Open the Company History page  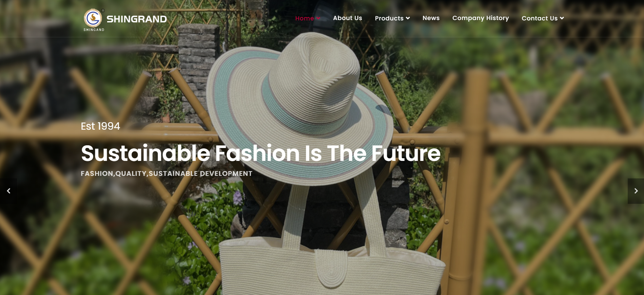[x=481, y=18]
